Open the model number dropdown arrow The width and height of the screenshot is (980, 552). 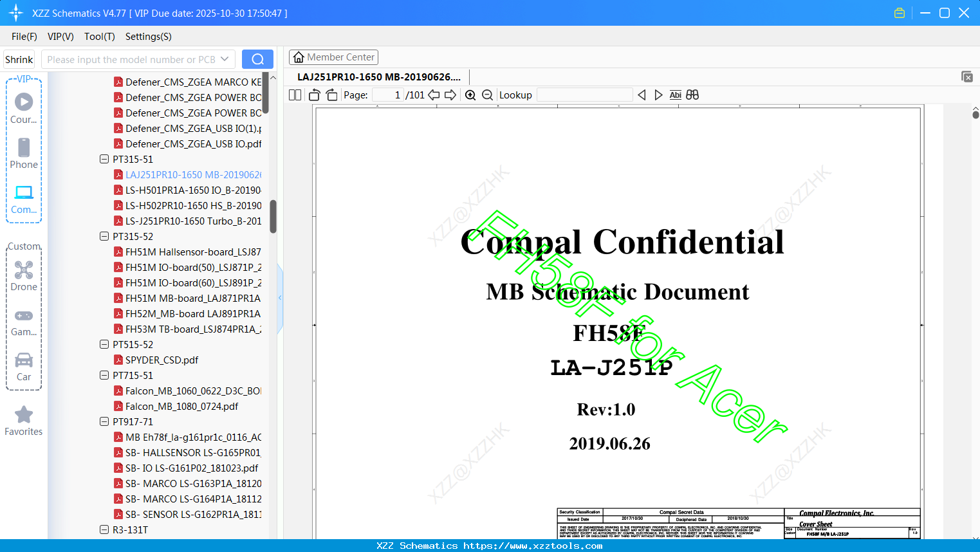coord(225,59)
